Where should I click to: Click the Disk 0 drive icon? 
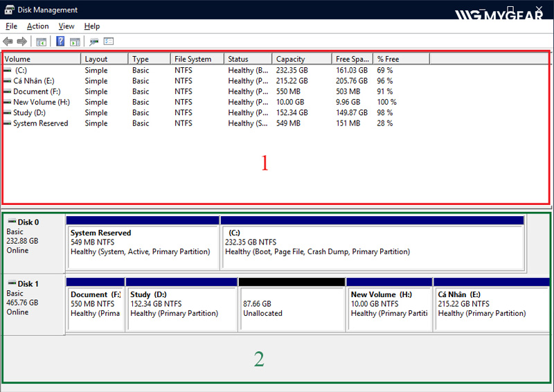(12, 222)
